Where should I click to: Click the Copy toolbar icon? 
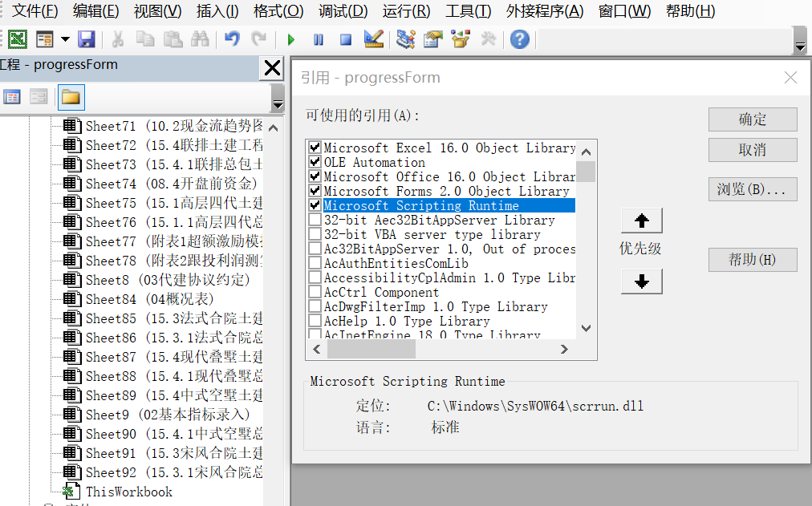(x=145, y=39)
